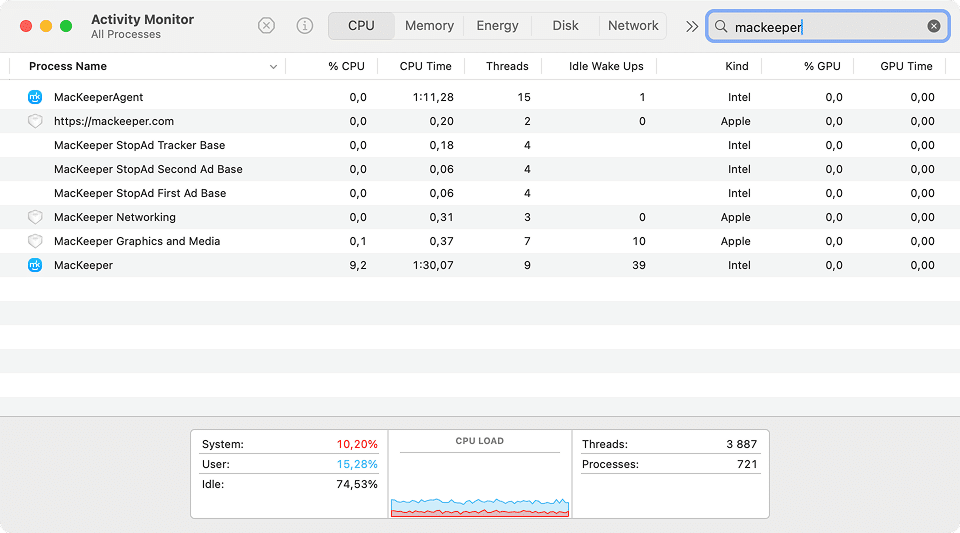Click the MacKeeper process app icon
This screenshot has width=960, height=533.
(35, 265)
